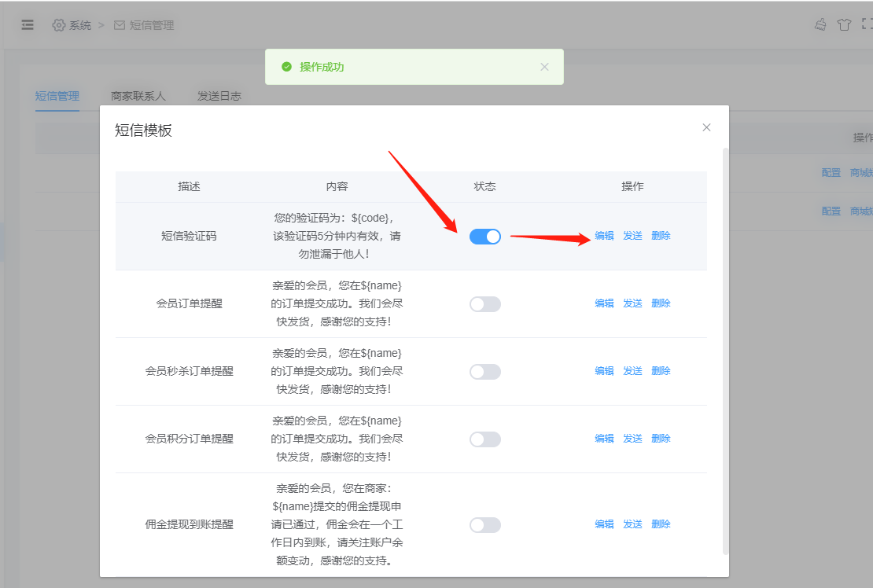Viewport: 873px width, 588px height.
Task: Toggle fullscreen icon at top right
Action: point(867,24)
